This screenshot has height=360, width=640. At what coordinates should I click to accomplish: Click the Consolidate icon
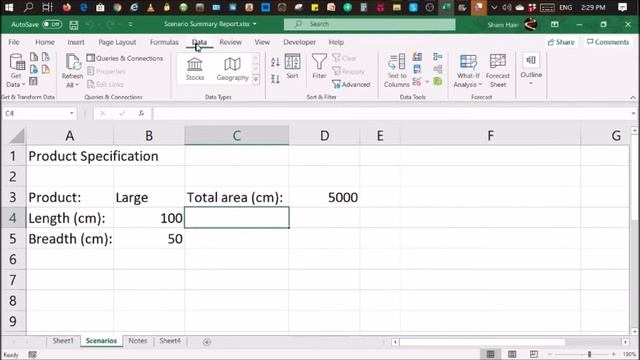click(x=438, y=57)
